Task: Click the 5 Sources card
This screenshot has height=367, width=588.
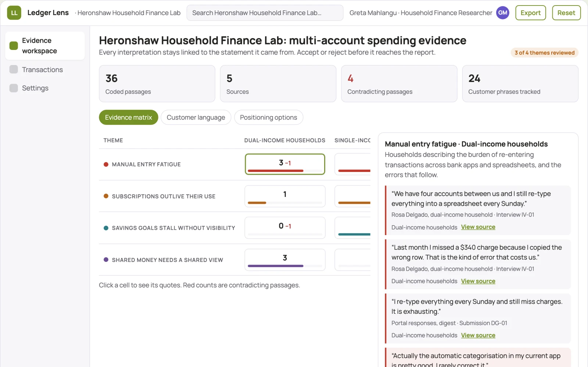Action: pos(278,84)
